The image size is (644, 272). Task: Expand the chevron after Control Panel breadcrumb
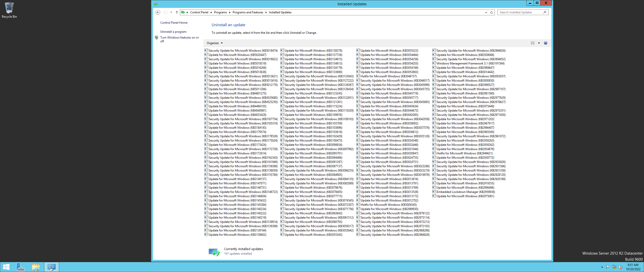(211, 12)
